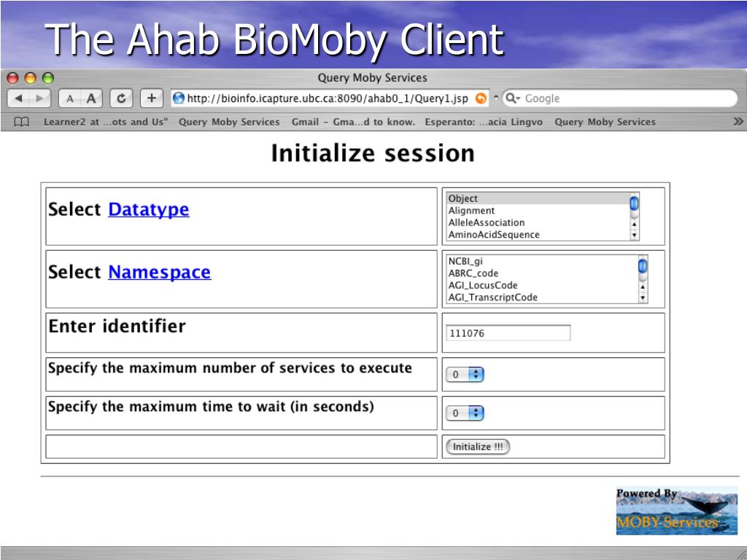Zoom window with the green button

(x=48, y=78)
